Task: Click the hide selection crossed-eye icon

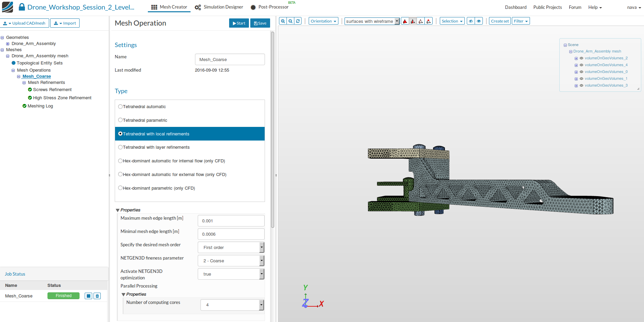Action: click(471, 21)
